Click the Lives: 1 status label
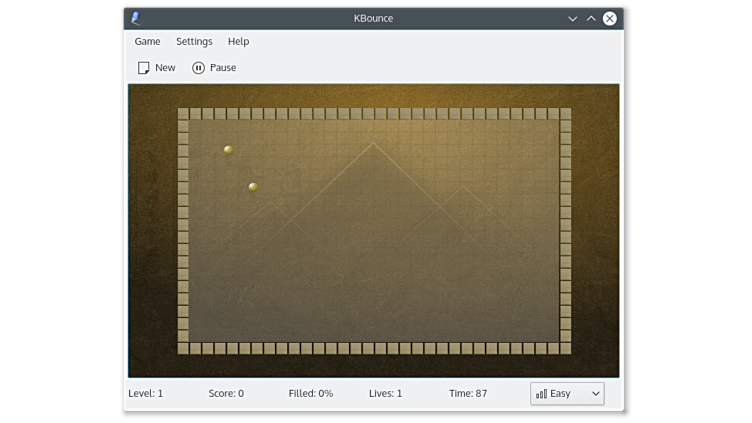 click(x=385, y=394)
